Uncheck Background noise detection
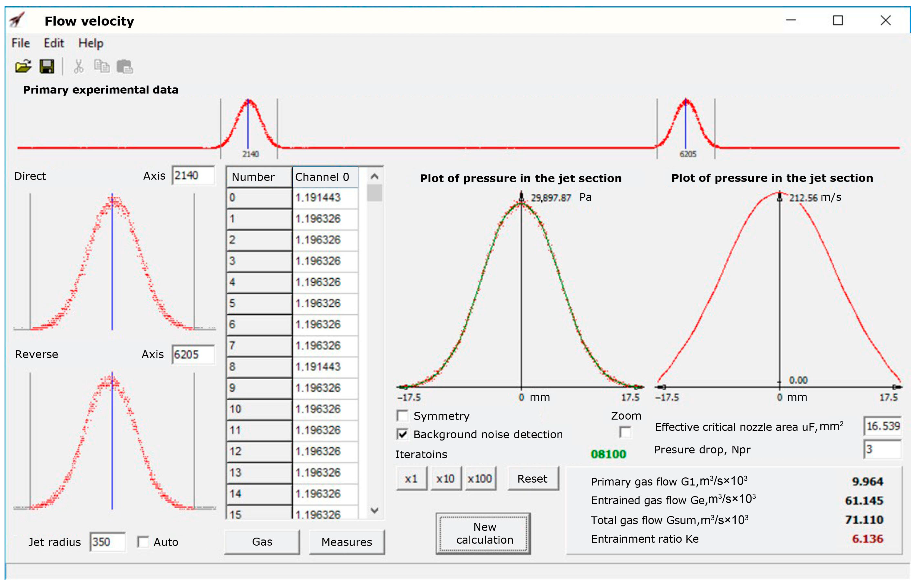The image size is (916, 588). [x=402, y=434]
